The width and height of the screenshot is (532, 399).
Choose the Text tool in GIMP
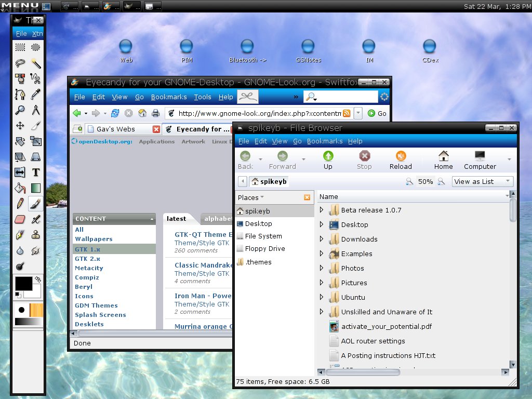pos(35,172)
